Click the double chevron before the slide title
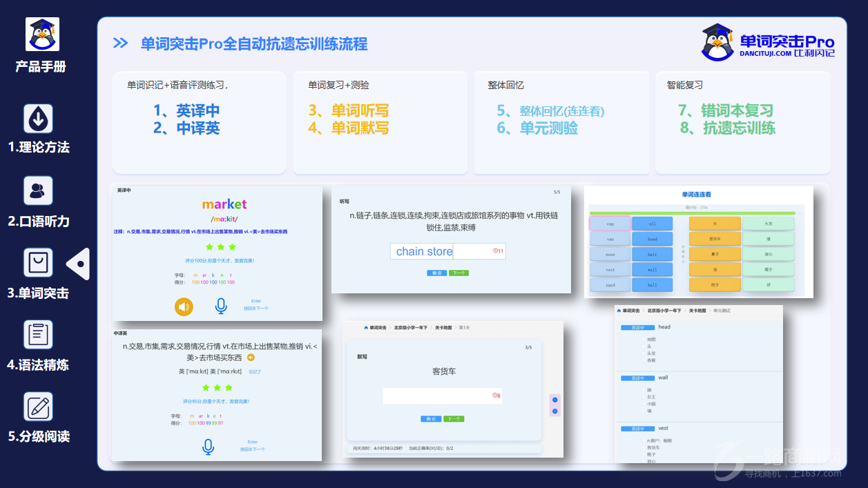 click(120, 43)
